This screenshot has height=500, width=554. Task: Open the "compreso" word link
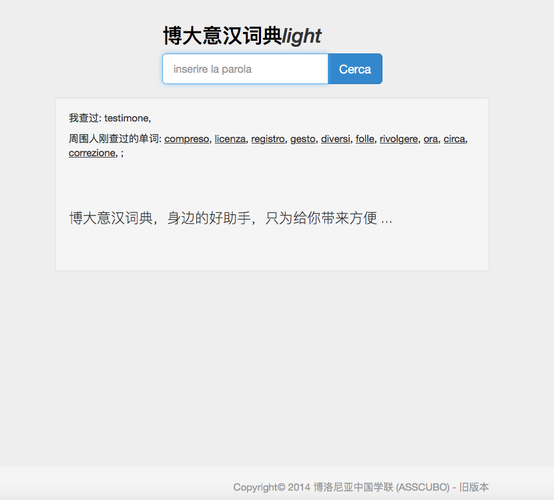pyautogui.click(x=187, y=139)
